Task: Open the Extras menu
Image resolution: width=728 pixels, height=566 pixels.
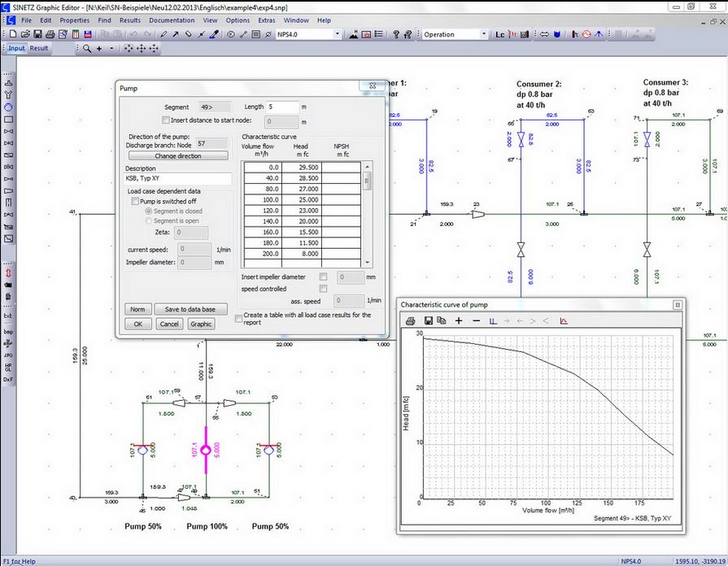Action: coord(265,20)
